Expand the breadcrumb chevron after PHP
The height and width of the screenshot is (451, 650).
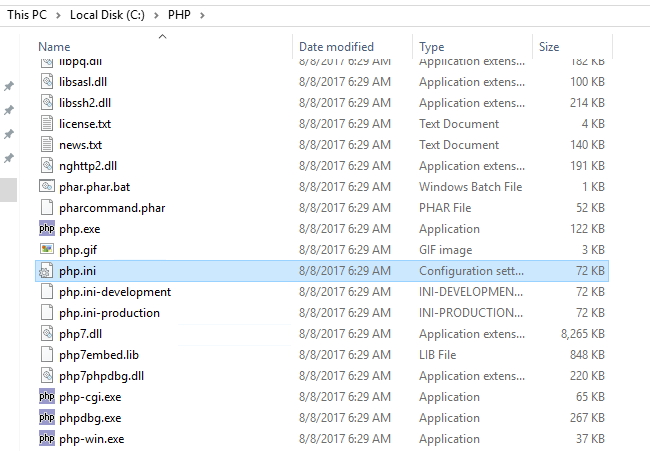[202, 15]
